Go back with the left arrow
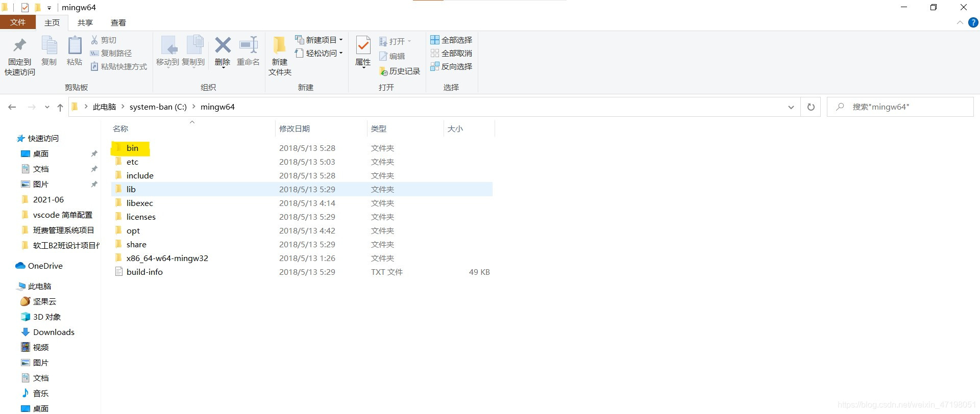This screenshot has width=980, height=414. pos(12,107)
